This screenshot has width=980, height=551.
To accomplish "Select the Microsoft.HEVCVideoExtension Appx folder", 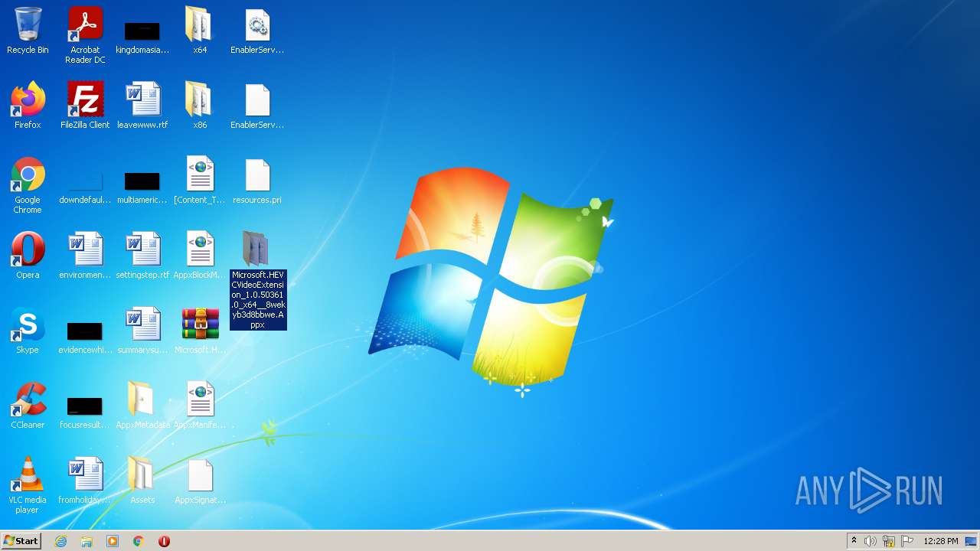I will coord(258,280).
